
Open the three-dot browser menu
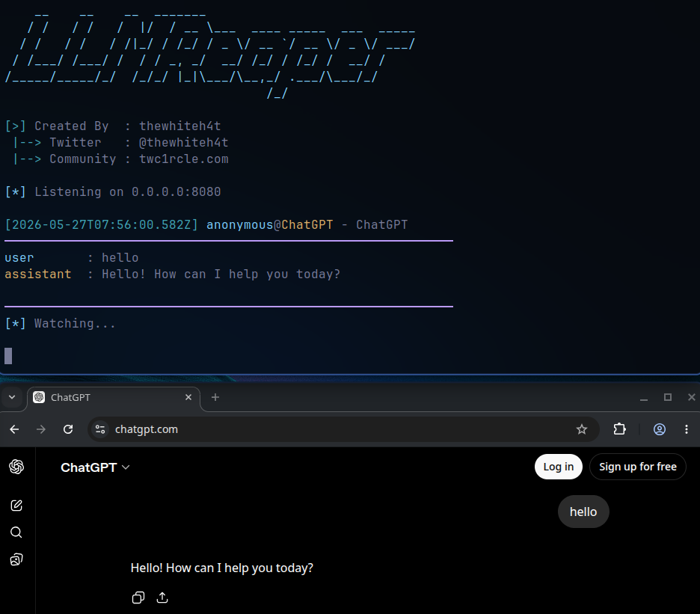click(686, 429)
